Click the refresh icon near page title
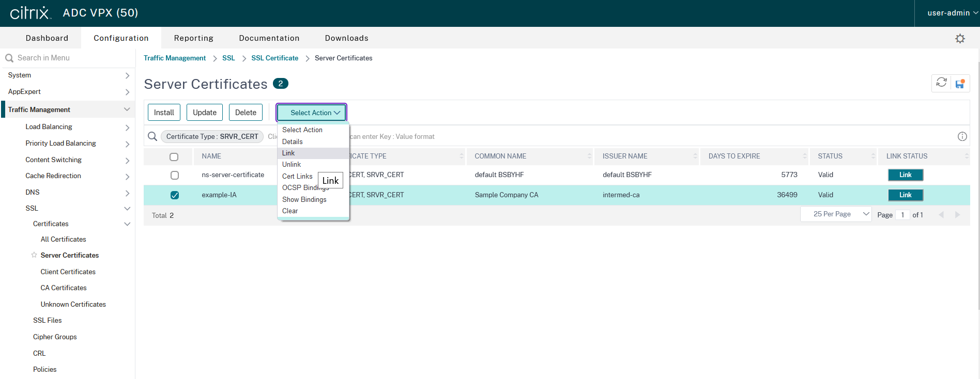Image resolution: width=980 pixels, height=379 pixels. click(941, 83)
